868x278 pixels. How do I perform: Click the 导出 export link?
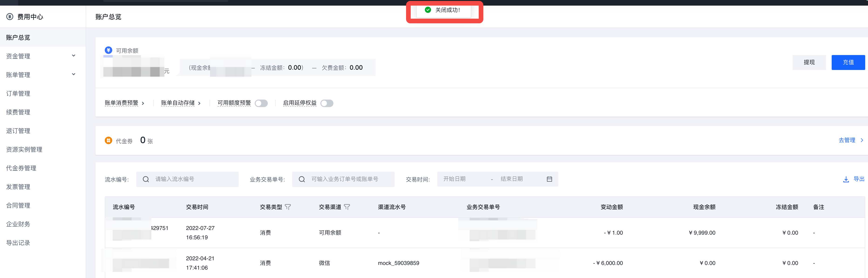tap(859, 179)
